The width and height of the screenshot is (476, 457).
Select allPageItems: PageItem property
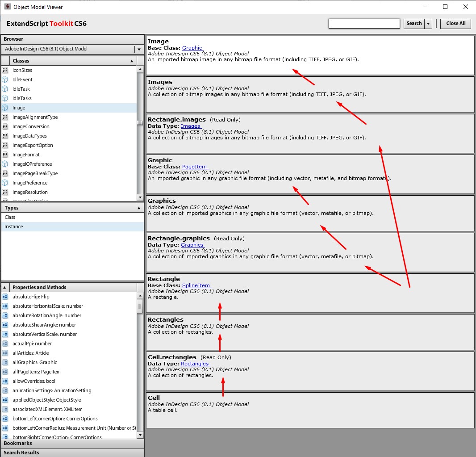tap(69, 372)
